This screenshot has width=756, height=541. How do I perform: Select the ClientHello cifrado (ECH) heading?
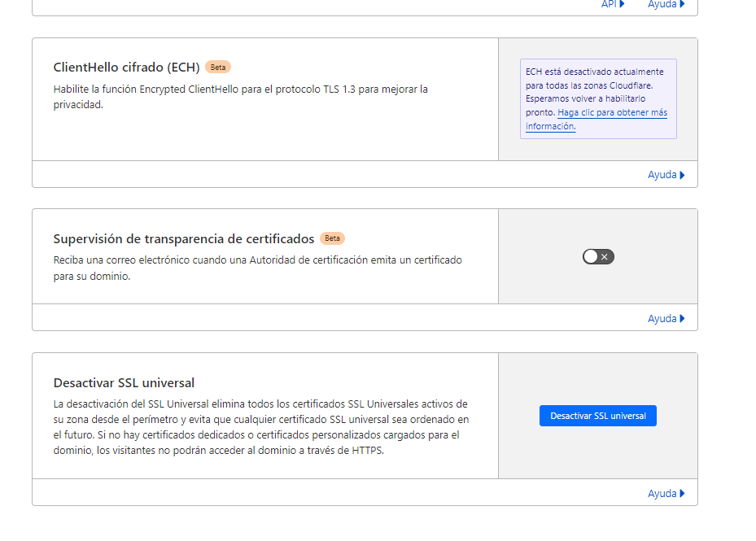click(126, 68)
